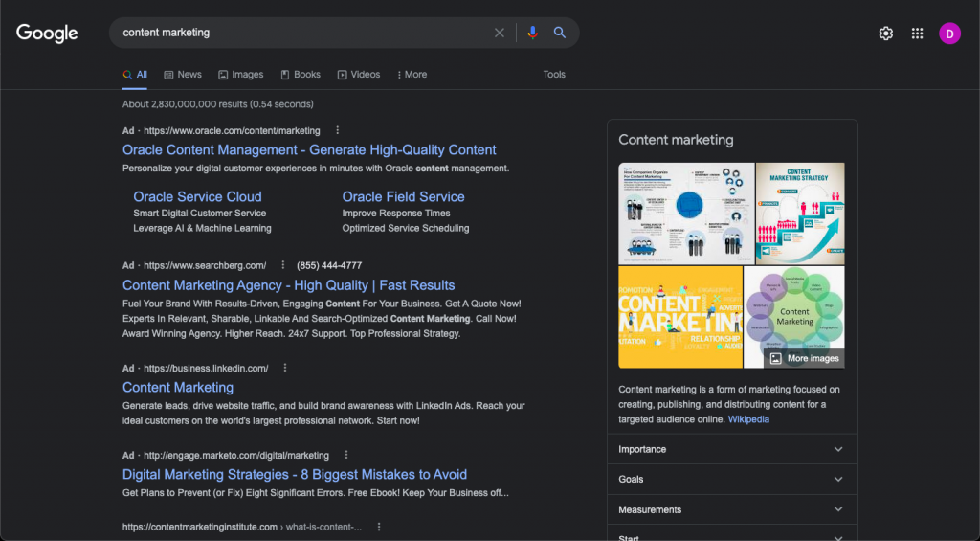Click the phone number (855) 444-4777
980x541 pixels.
point(329,265)
